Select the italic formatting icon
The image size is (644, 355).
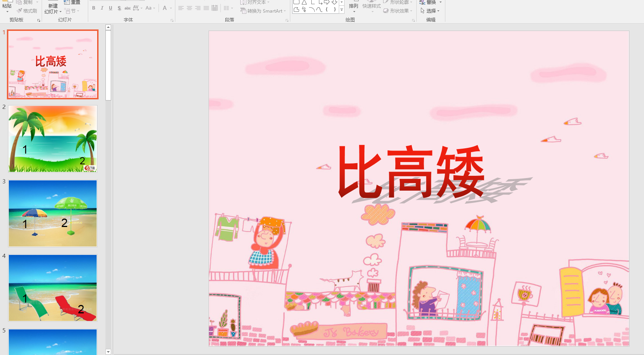102,8
